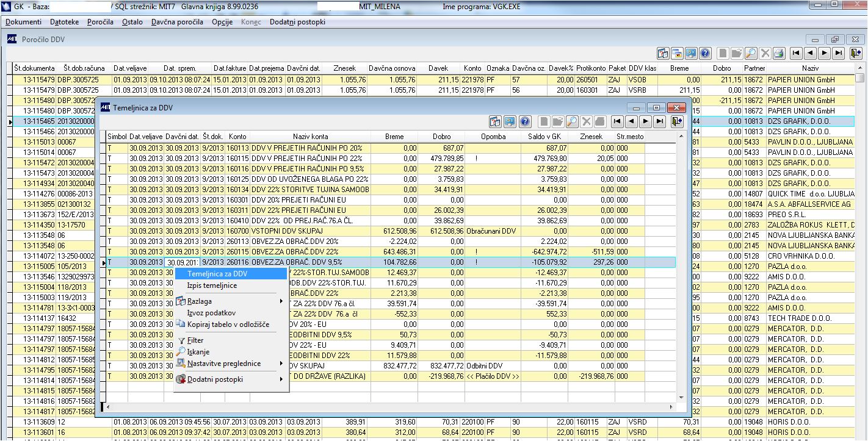Click the magnifier icon in Poročilo DDV toolbar
The width and height of the screenshot is (868, 441).
coord(751,53)
